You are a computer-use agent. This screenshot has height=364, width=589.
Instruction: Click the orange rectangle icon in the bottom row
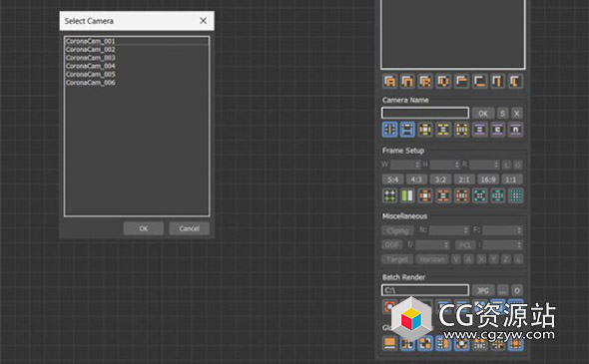point(390,343)
